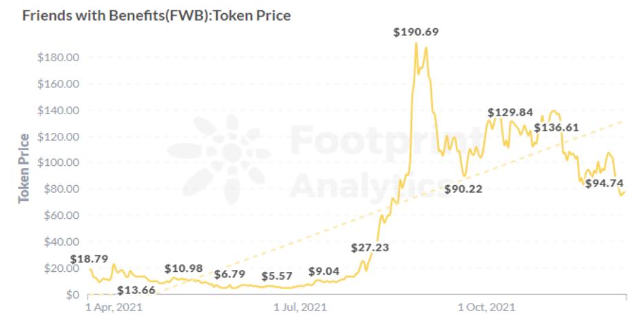Select the $27.23 price label
Image resolution: width=644 pixels, height=316 pixels.
(x=369, y=247)
